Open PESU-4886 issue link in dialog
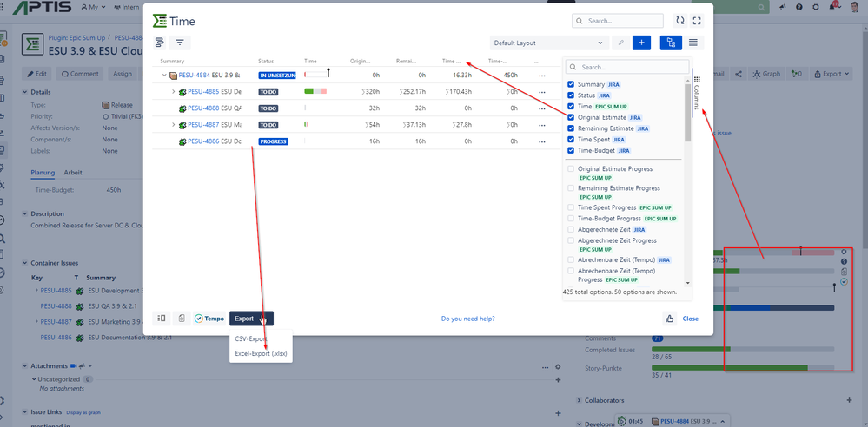Image resolution: width=868 pixels, height=427 pixels. point(203,141)
